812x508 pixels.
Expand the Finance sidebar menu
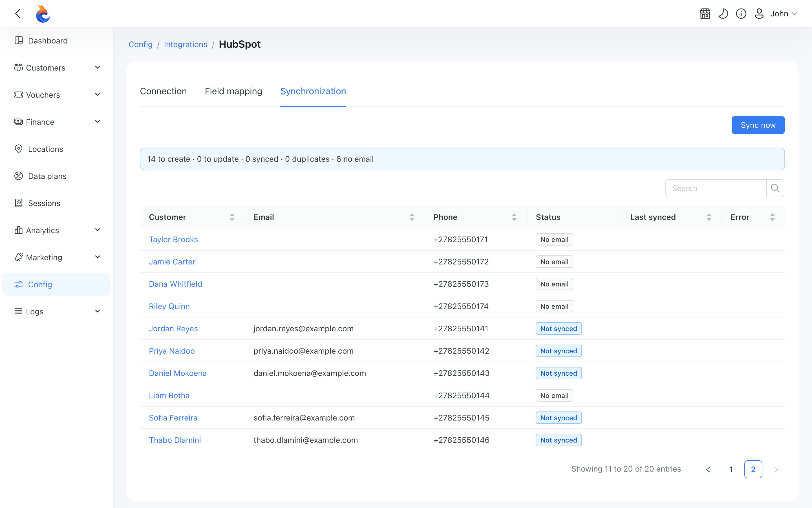(56, 122)
